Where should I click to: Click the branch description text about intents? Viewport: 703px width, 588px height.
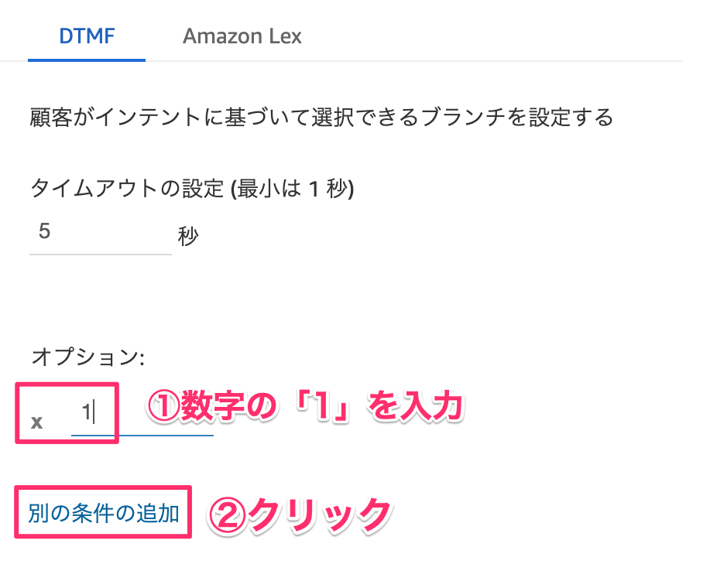tap(321, 118)
